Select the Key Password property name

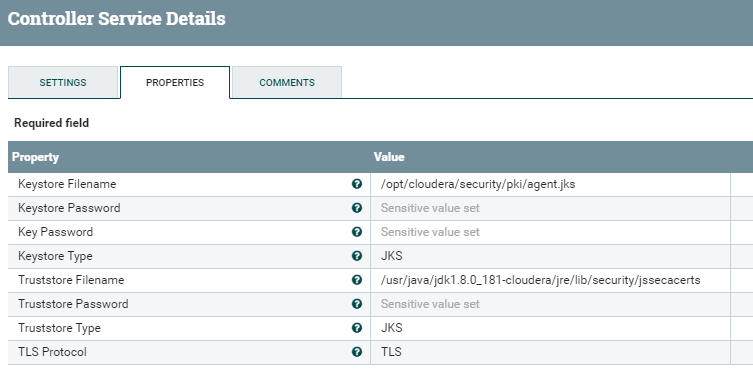tap(55, 232)
